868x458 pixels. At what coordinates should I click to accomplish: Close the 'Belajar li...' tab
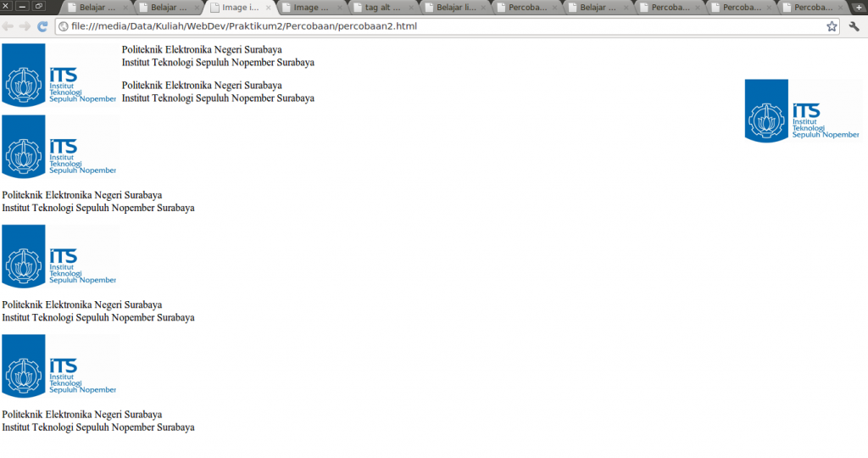coord(482,8)
